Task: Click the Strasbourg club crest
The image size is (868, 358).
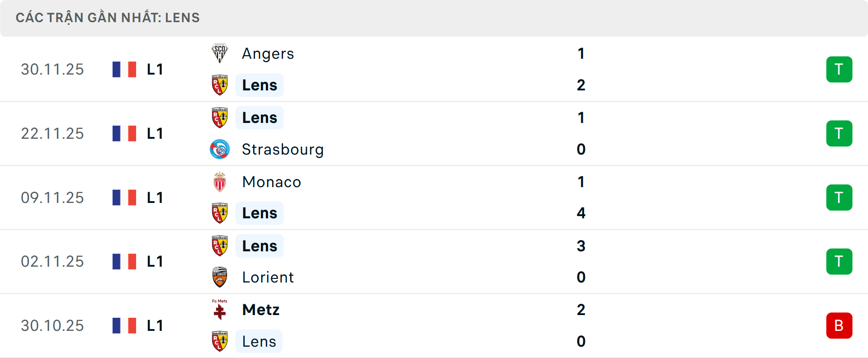Action: (220, 149)
